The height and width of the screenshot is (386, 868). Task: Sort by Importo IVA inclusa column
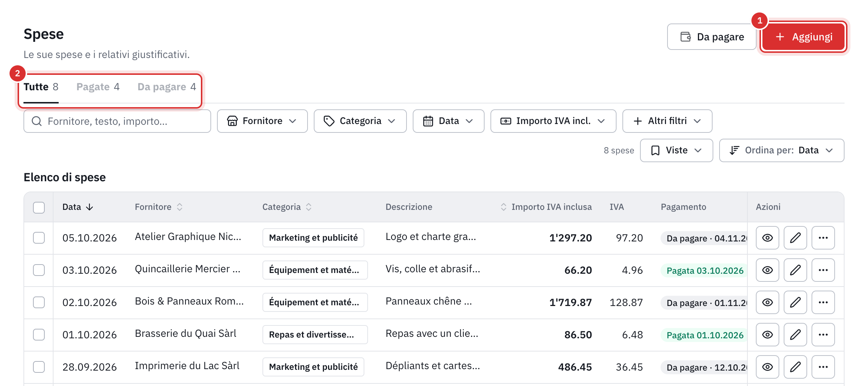point(546,207)
